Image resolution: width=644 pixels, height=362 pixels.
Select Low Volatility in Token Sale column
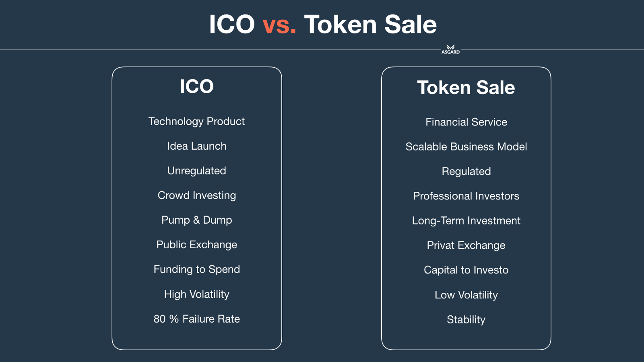pyautogui.click(x=466, y=295)
